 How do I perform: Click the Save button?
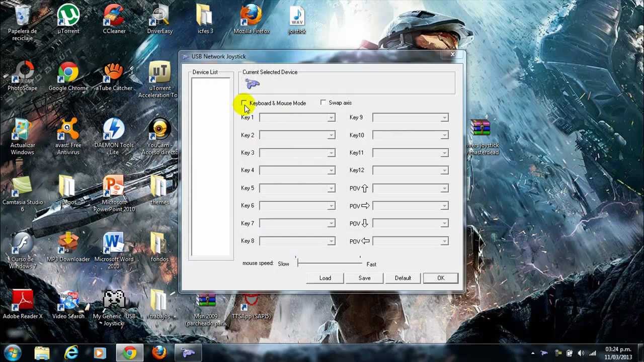364,278
